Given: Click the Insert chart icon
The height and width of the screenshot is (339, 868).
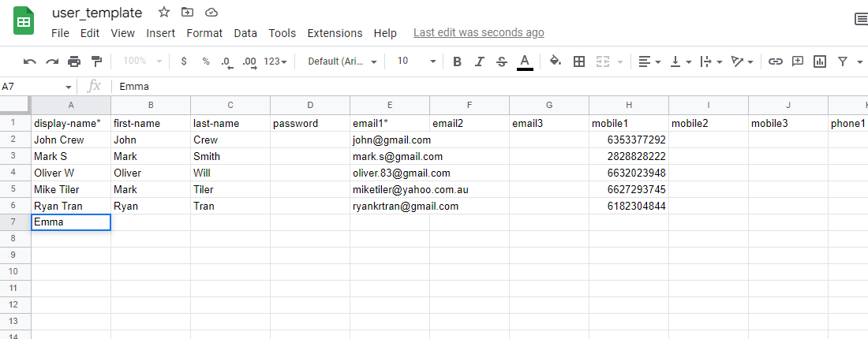Looking at the screenshot, I should tap(820, 61).
